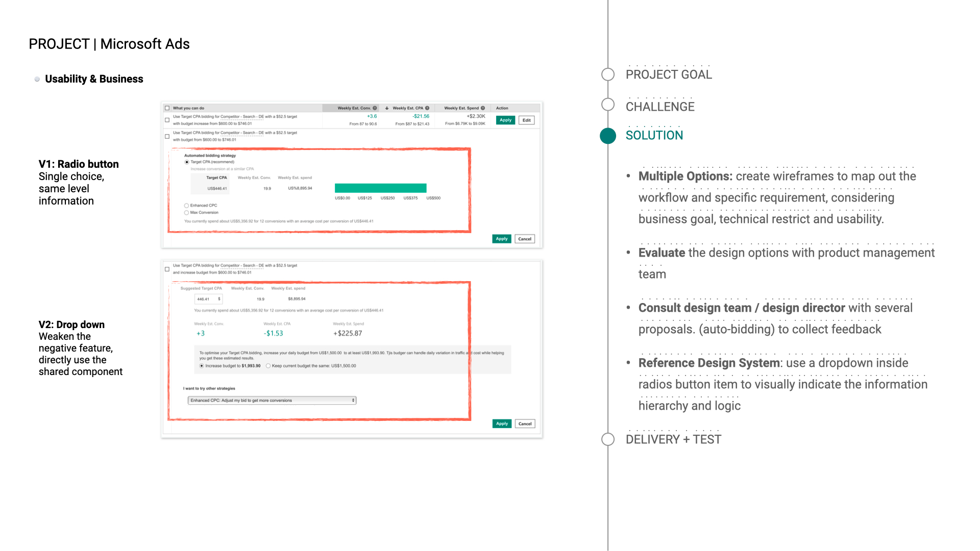Image resolution: width=980 pixels, height=551 pixels.
Task: Click the DELIVERY + TEST timeline circle
Action: pos(608,439)
